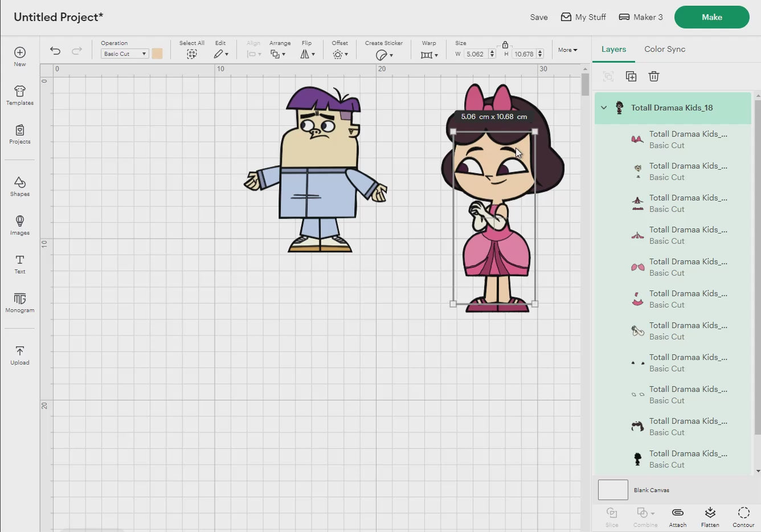Screen dimensions: 761x532
Task: Open the Templates panel
Action: pyautogui.click(x=20, y=95)
